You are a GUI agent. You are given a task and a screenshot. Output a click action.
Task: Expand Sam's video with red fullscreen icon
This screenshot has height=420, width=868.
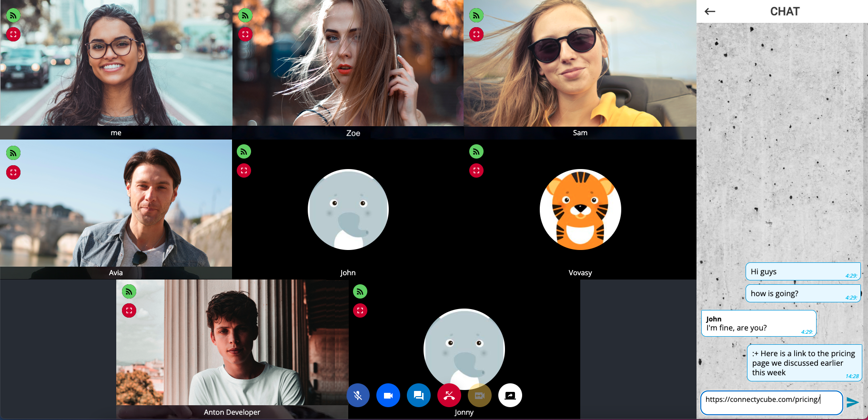(x=476, y=34)
